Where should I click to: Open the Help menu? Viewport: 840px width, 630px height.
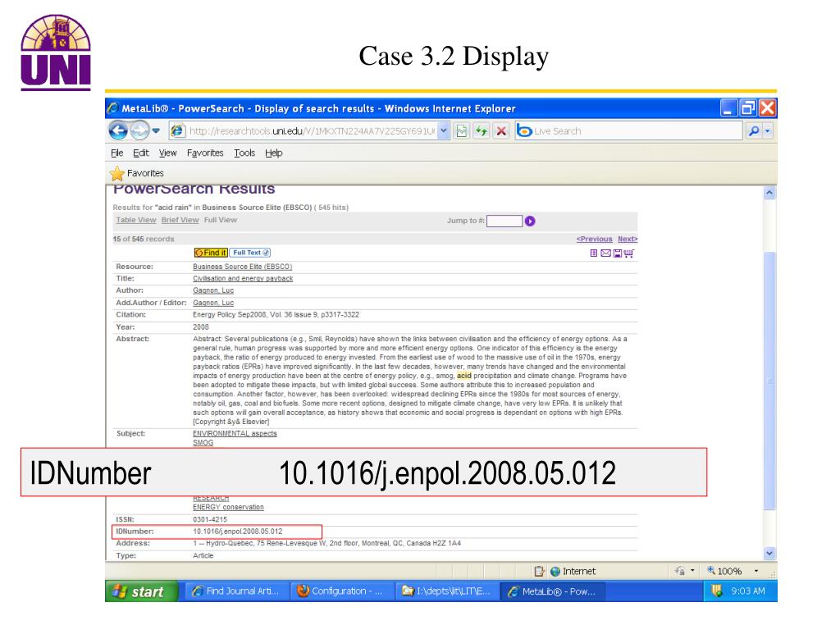[274, 153]
